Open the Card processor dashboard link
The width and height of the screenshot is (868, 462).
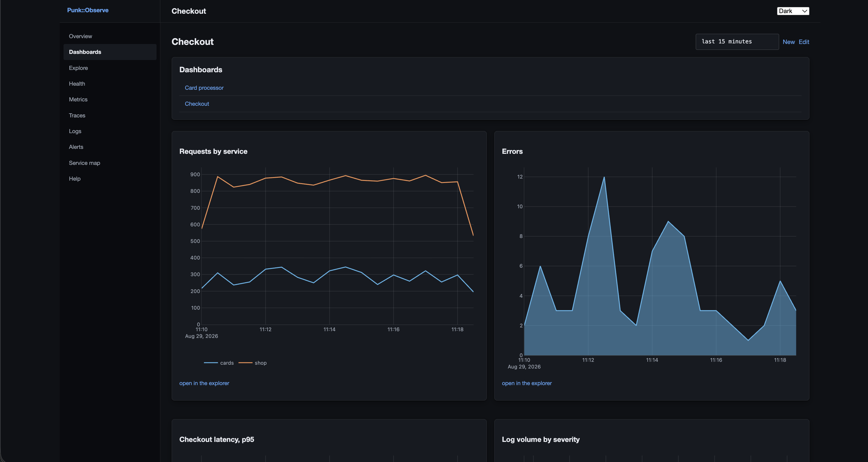(x=204, y=88)
